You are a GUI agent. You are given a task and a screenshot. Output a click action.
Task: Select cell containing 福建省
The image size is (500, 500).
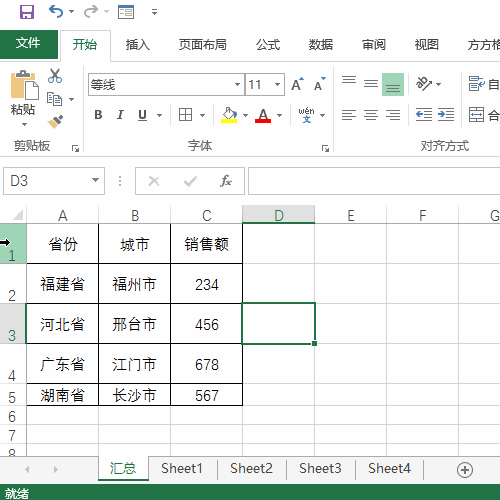(x=62, y=284)
